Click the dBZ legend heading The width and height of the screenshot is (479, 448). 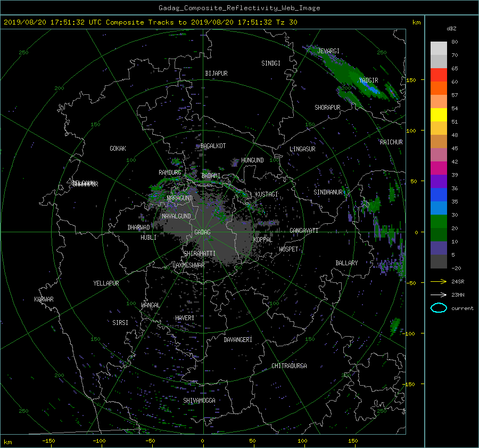click(451, 28)
